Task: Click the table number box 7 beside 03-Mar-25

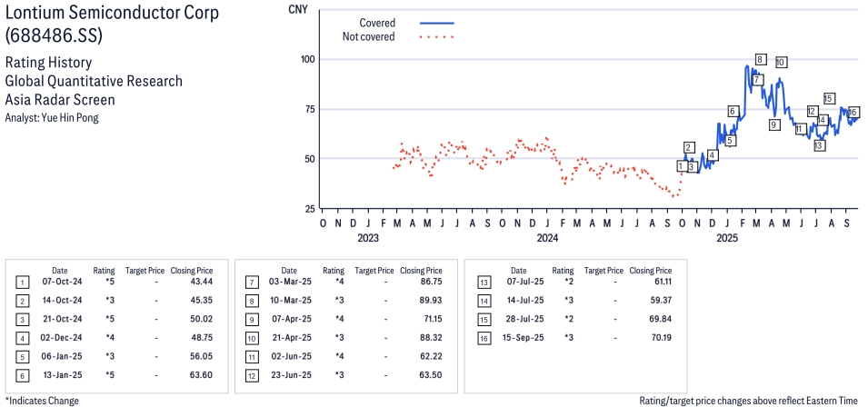Action: pos(251,283)
